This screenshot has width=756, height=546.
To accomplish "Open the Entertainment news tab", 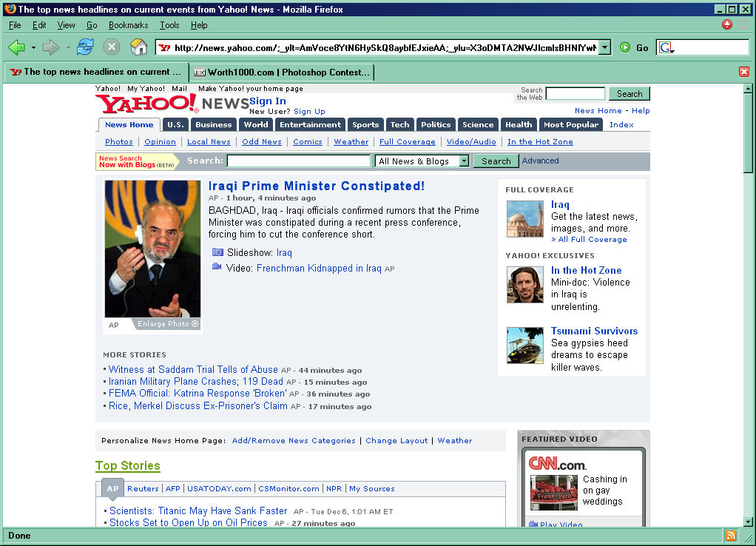I will (310, 124).
